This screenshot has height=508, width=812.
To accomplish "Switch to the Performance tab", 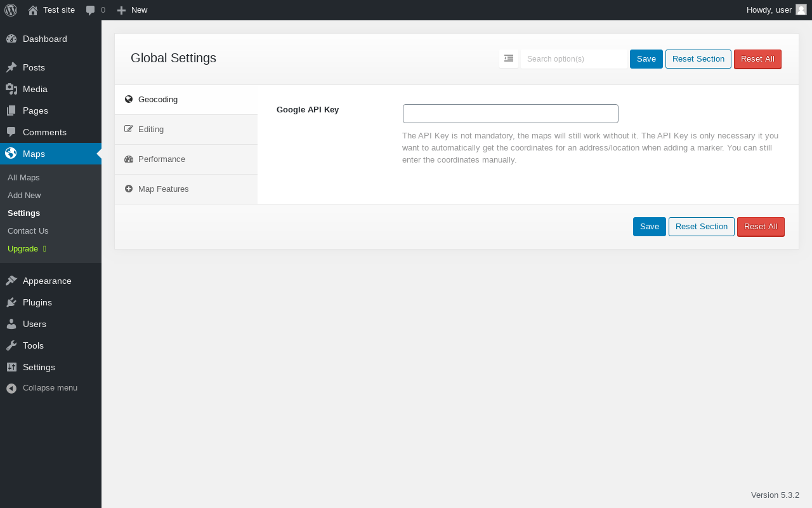I will point(161,159).
